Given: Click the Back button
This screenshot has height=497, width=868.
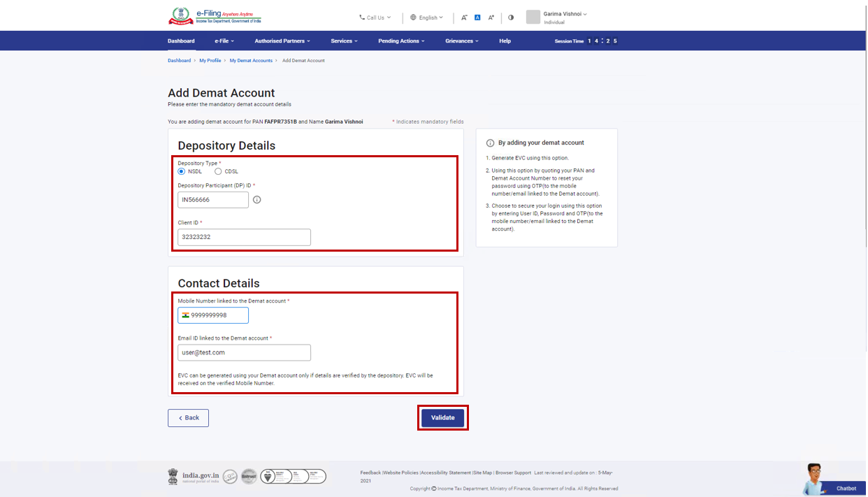Looking at the screenshot, I should [188, 418].
